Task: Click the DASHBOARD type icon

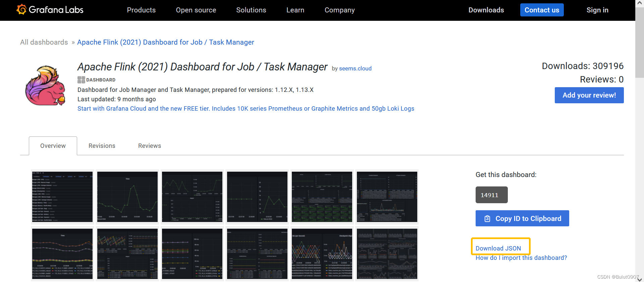Action: click(81, 80)
